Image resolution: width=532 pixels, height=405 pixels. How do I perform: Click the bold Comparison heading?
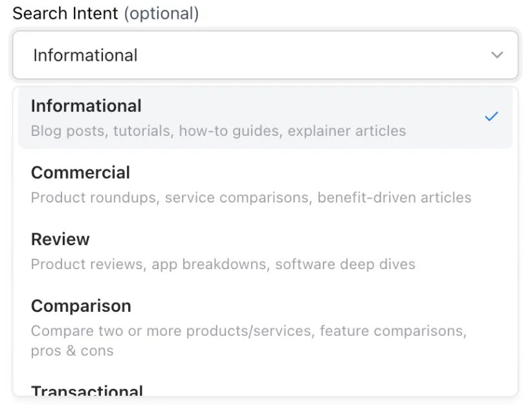81,306
